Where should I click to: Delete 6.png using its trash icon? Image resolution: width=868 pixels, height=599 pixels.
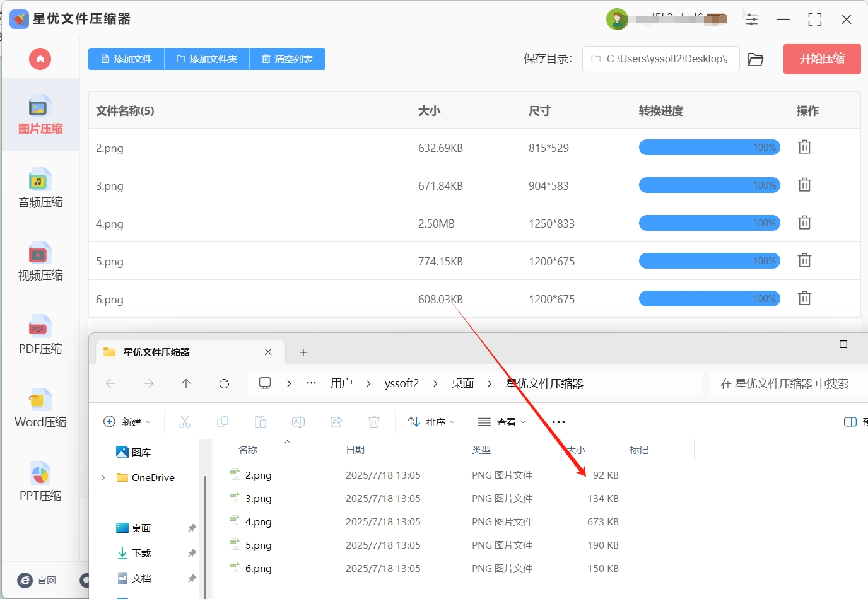tap(804, 298)
